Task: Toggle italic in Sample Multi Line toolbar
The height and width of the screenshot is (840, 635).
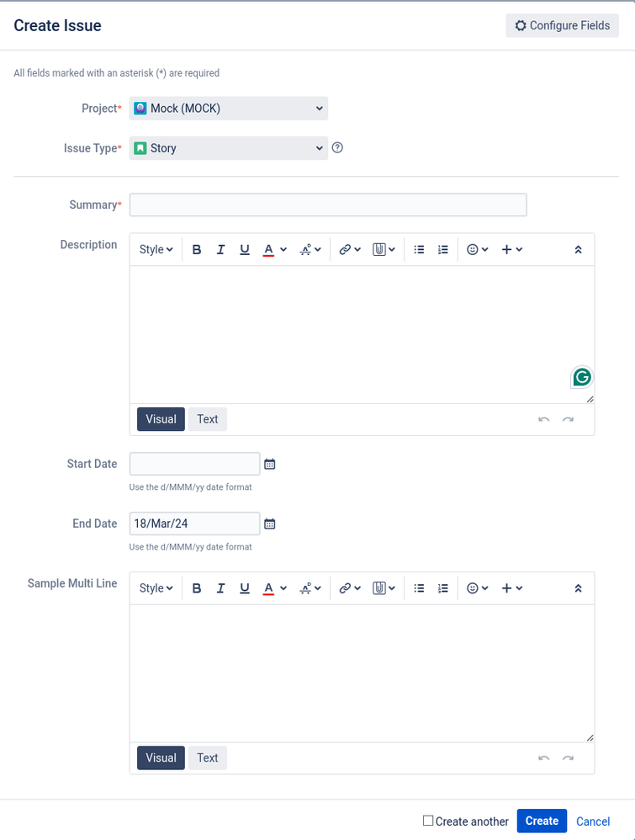Action: point(220,588)
